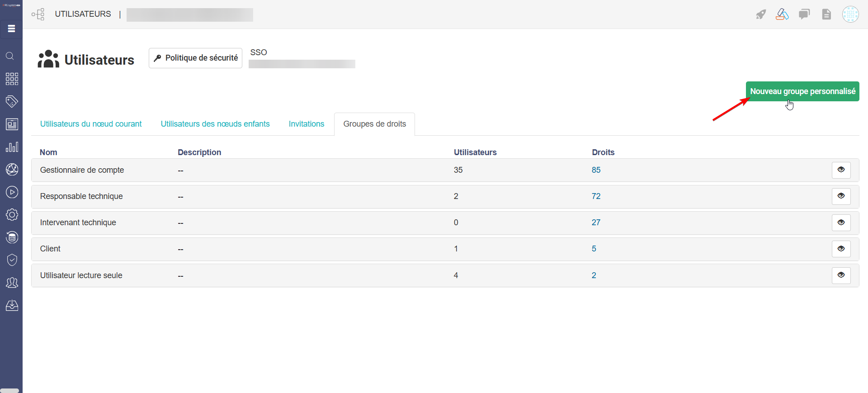Open Politique de sécurité settings

(x=195, y=58)
